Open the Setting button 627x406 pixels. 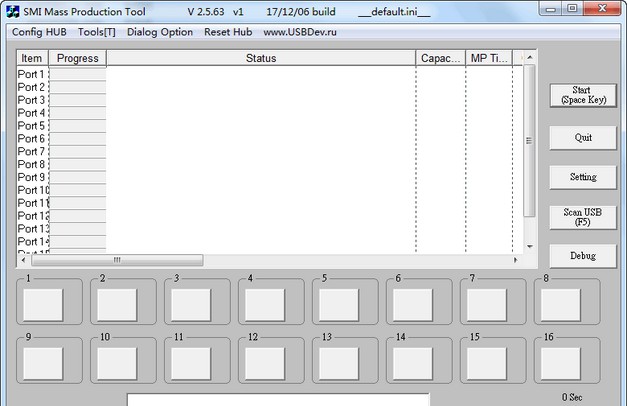[583, 177]
